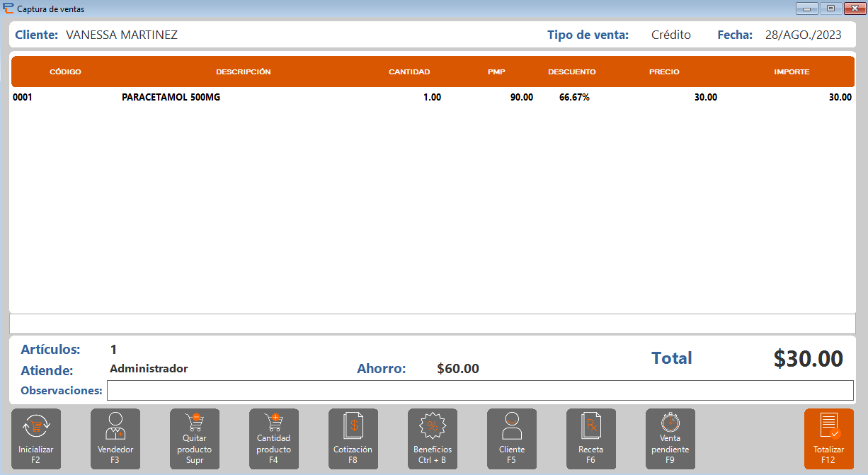This screenshot has width=868, height=475.
Task: Click the Inicializar F2 button
Action: point(36,439)
